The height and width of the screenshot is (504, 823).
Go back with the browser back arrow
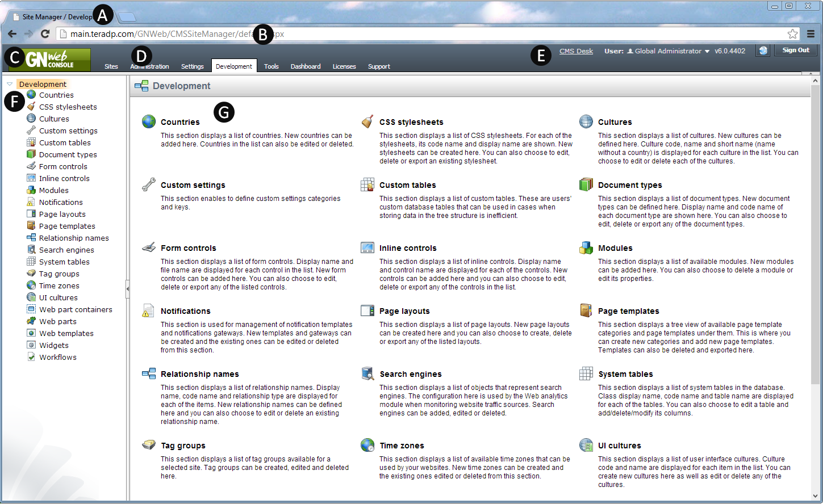12,34
